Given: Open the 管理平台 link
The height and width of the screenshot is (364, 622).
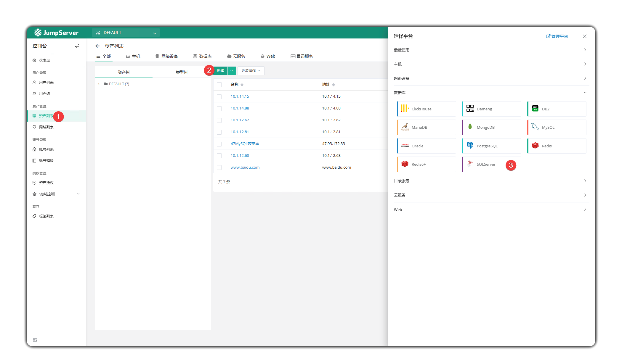Looking at the screenshot, I should (557, 36).
